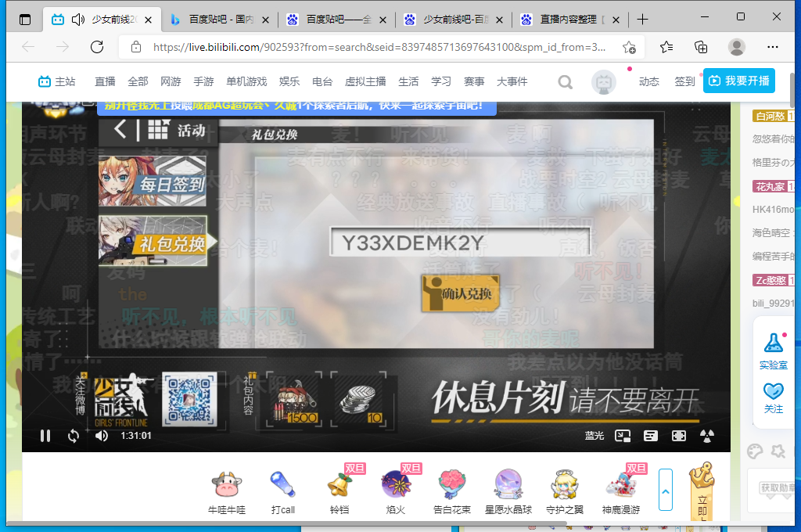801x532 pixels.
Task: Click the browser address bar URL
Action: pos(379,47)
